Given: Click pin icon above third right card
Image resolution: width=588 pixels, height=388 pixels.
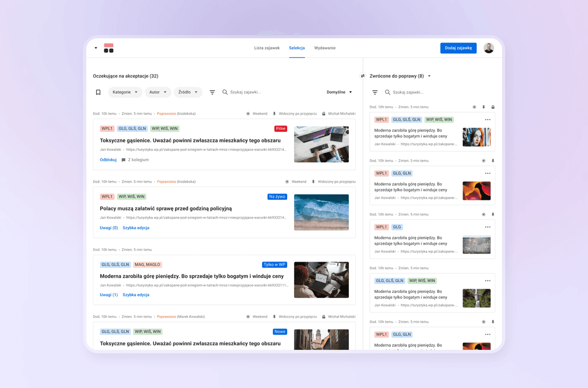Looking at the screenshot, I should (x=493, y=215).
